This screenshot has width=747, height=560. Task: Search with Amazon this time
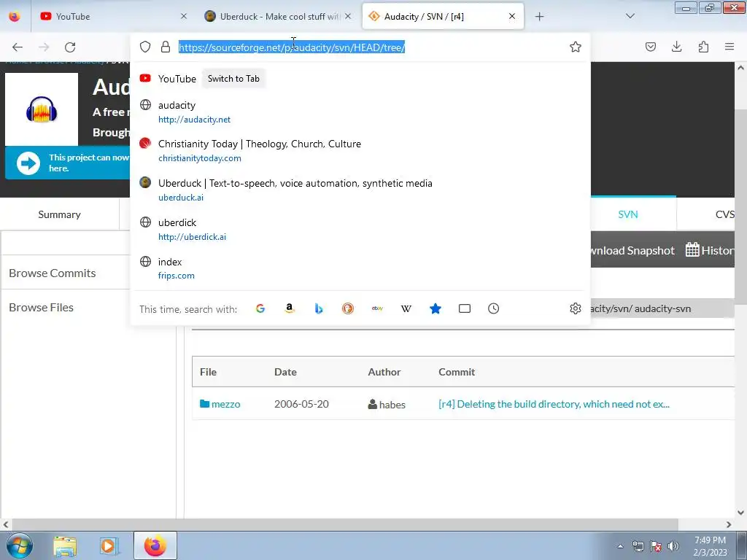coord(289,308)
